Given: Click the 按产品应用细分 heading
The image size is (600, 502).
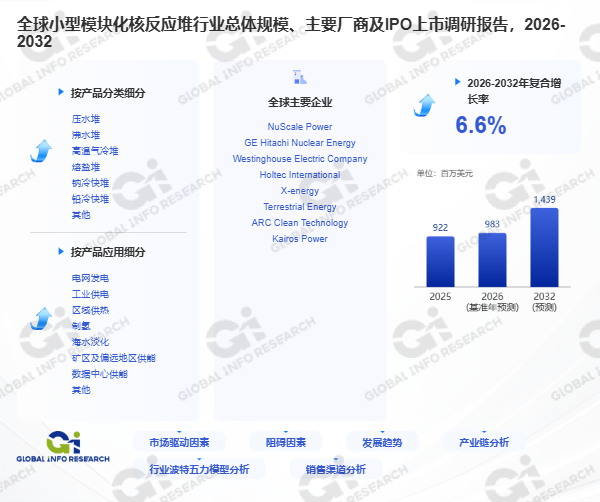Looking at the screenshot, I should click(108, 252).
